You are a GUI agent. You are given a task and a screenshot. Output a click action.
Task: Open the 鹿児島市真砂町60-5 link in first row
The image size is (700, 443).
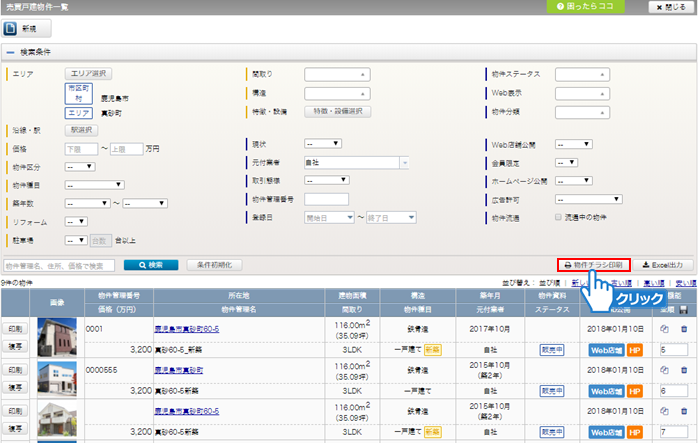187,328
